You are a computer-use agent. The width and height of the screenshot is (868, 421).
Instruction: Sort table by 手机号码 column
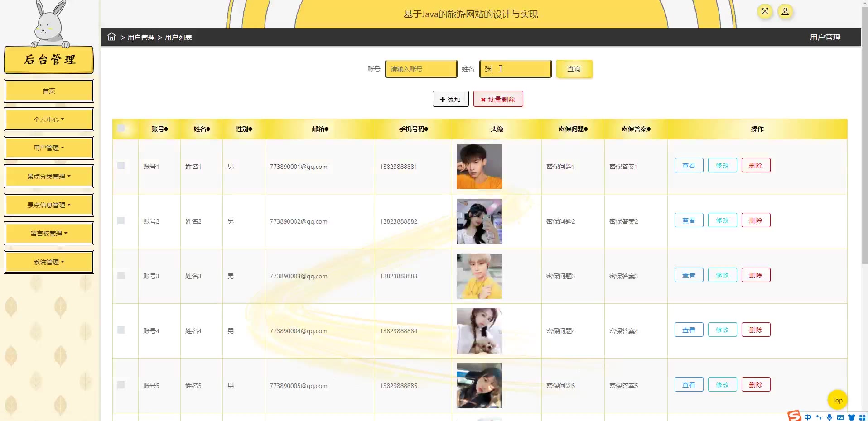point(413,129)
